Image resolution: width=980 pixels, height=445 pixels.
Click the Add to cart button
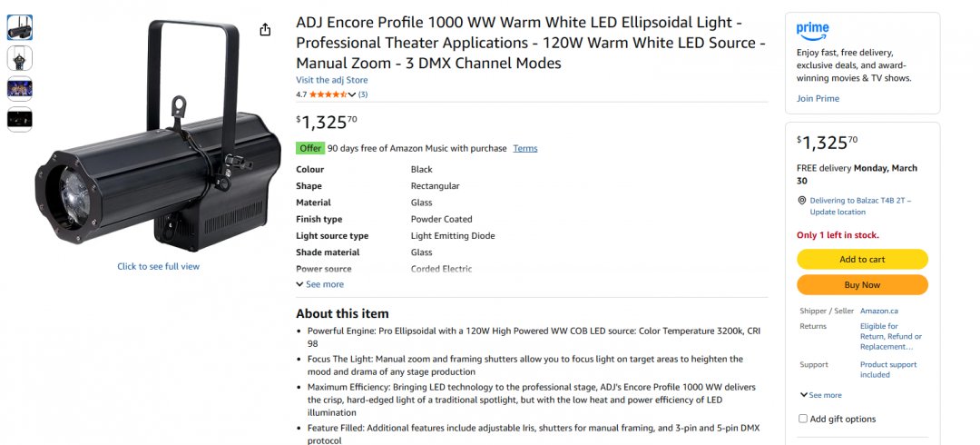(862, 259)
